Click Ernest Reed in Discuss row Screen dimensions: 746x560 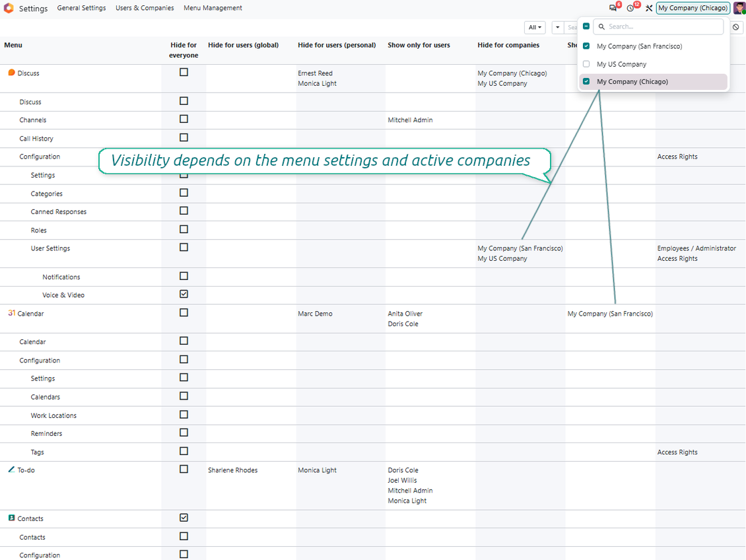tap(315, 73)
